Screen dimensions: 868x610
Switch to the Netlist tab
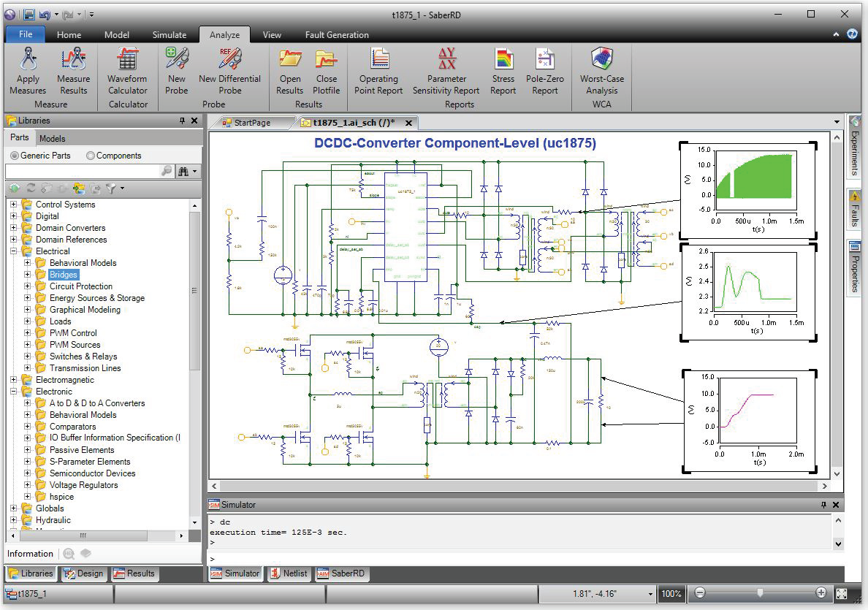(289, 573)
